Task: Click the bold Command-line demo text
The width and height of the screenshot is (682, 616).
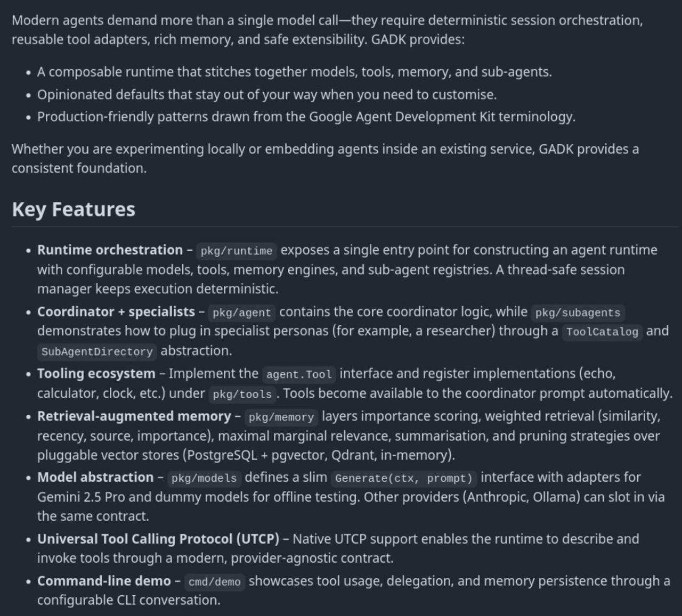Action: coord(104,581)
